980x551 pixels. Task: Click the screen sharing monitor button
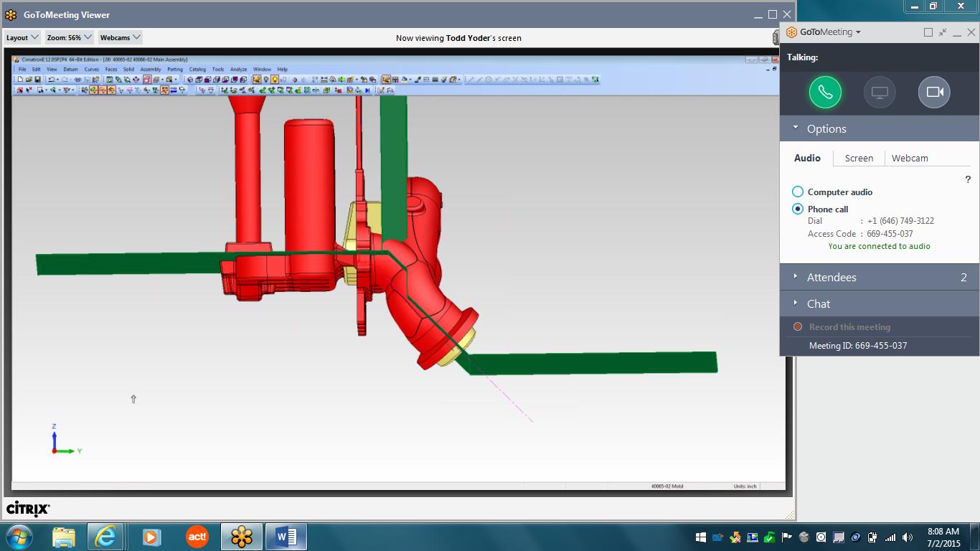(880, 92)
